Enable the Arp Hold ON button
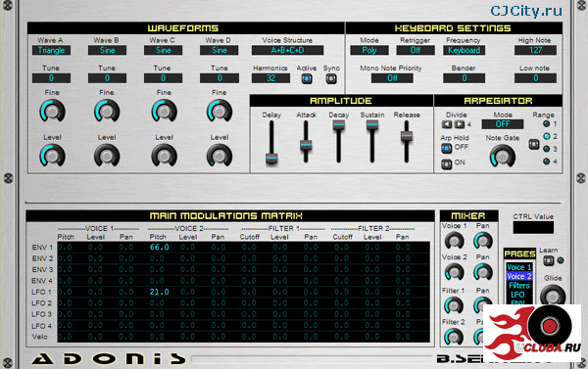 [x=446, y=164]
